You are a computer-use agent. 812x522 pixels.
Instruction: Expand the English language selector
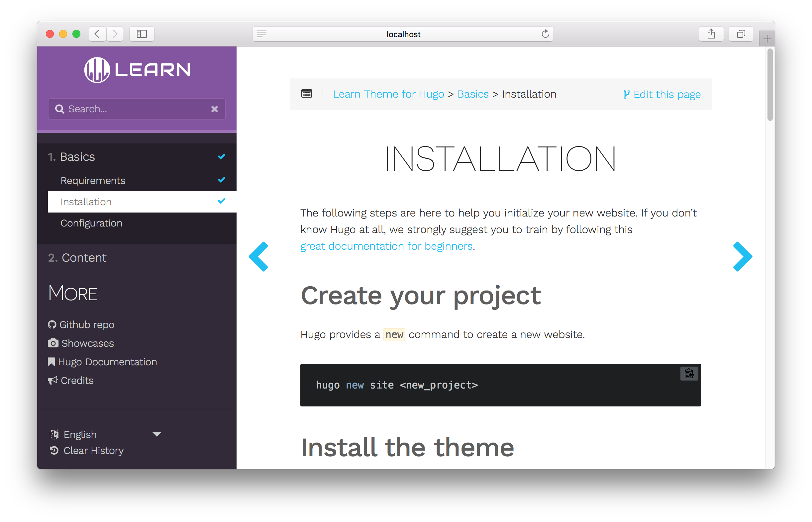[156, 434]
